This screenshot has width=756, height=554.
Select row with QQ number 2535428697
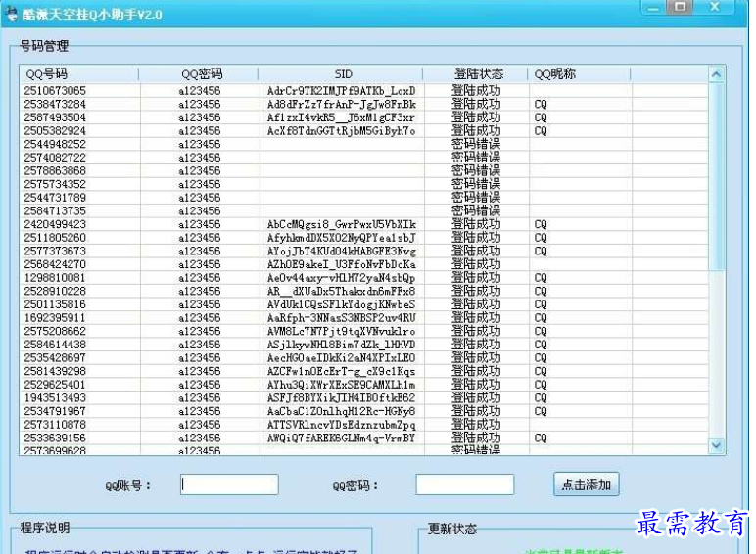click(364, 358)
